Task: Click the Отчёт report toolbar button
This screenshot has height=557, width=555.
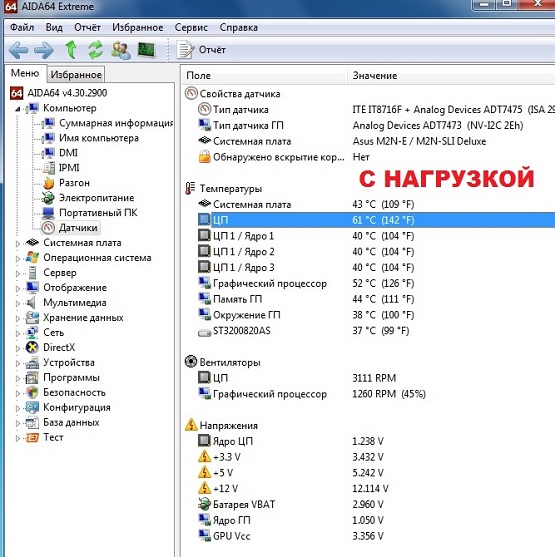Action: tap(201, 50)
